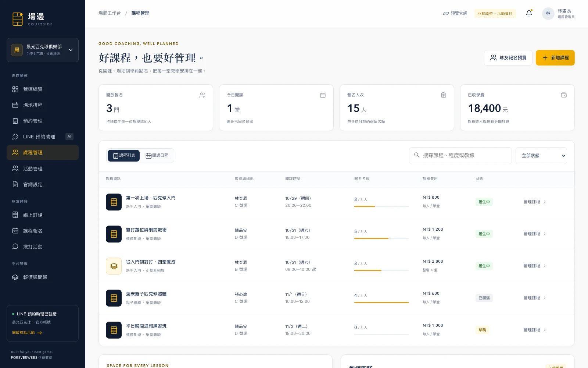Open 預約管理 in the sidebar

pyautogui.click(x=43, y=121)
